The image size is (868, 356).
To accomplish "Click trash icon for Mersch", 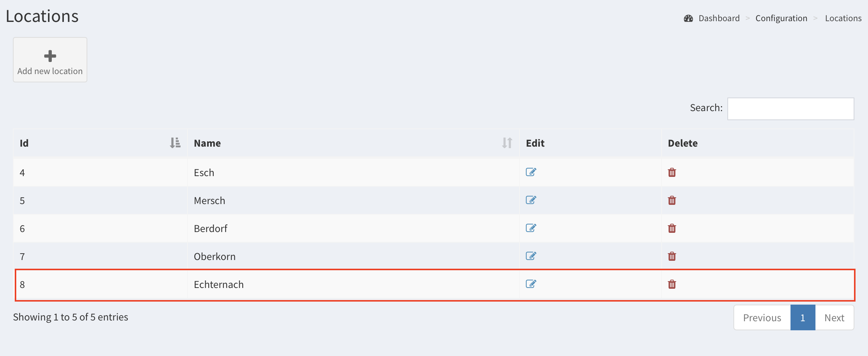I will [x=672, y=201].
